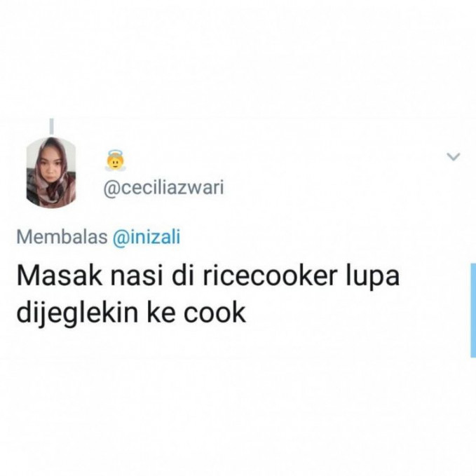Image resolution: width=476 pixels, height=476 pixels.
Task: Click the "@" symbol of the ceciliazwari handle
Action: [x=111, y=189]
